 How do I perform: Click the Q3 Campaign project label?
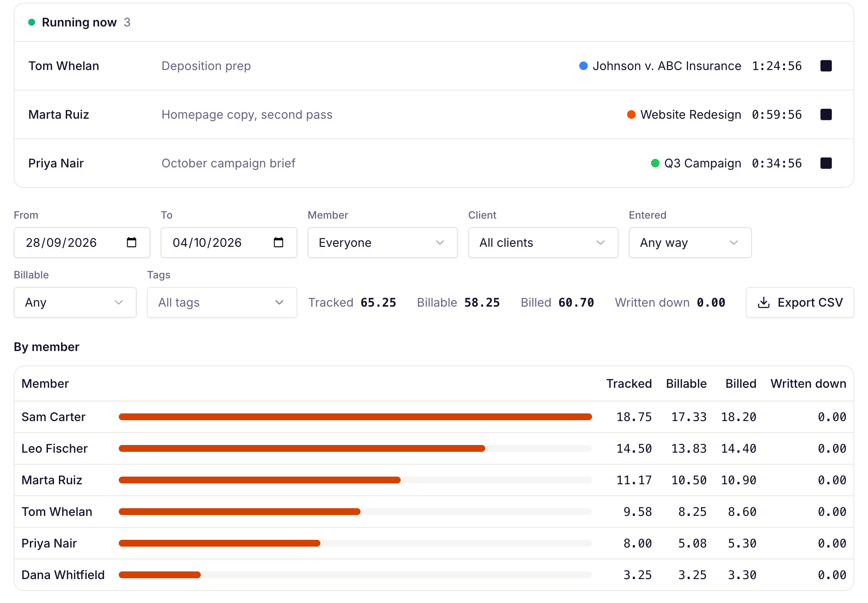coord(703,163)
